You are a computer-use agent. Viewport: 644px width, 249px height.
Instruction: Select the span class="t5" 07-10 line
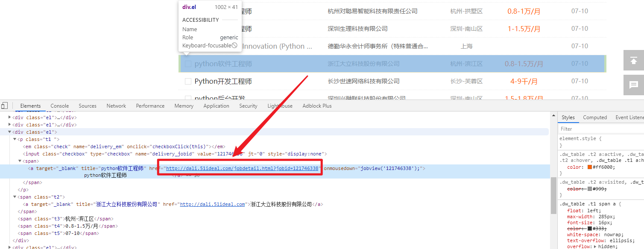(x=58, y=233)
